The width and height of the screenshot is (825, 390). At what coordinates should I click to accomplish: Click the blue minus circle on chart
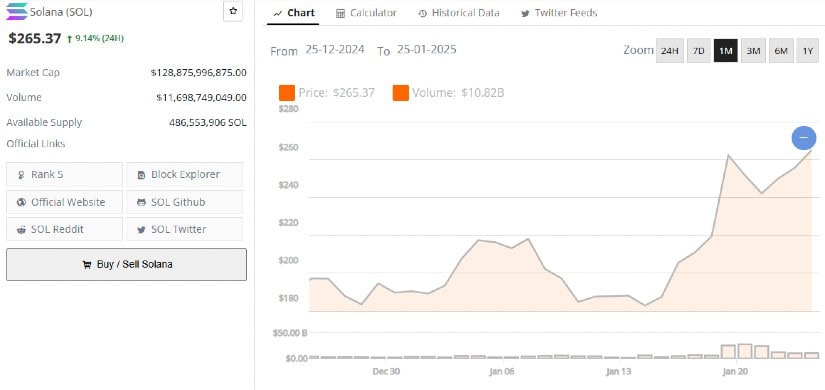(803, 138)
